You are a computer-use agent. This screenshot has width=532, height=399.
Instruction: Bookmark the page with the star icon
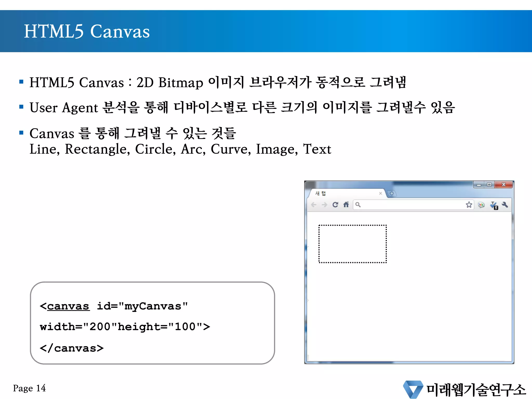click(469, 205)
